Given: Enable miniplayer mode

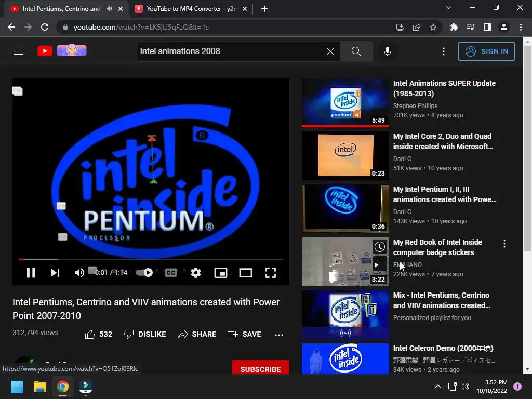Looking at the screenshot, I should [221, 272].
